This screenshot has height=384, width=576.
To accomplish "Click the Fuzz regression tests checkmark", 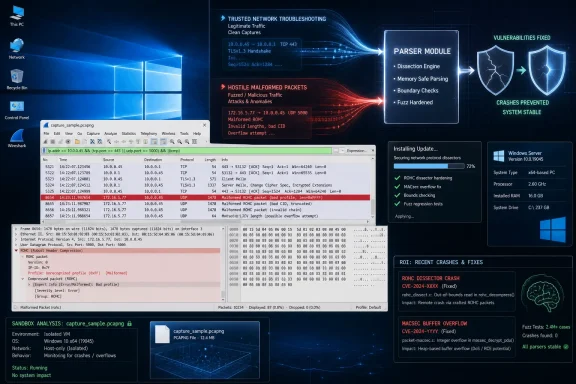I will [x=397, y=204].
